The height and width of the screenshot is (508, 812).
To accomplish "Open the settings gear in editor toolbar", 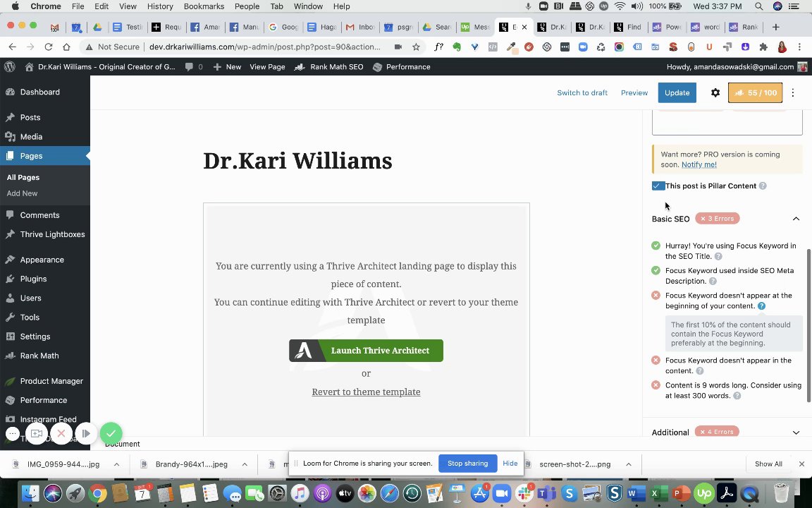I will pyautogui.click(x=715, y=93).
